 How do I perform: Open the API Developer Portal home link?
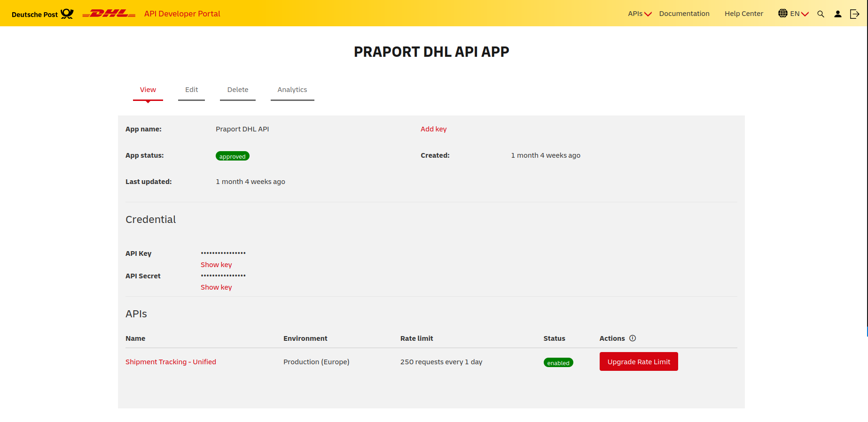coord(182,14)
